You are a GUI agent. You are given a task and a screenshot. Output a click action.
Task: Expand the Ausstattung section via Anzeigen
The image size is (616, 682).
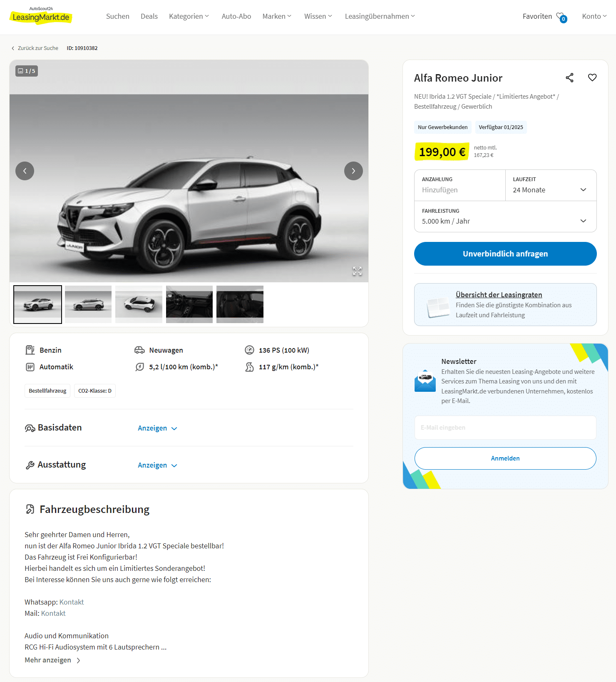[157, 465]
